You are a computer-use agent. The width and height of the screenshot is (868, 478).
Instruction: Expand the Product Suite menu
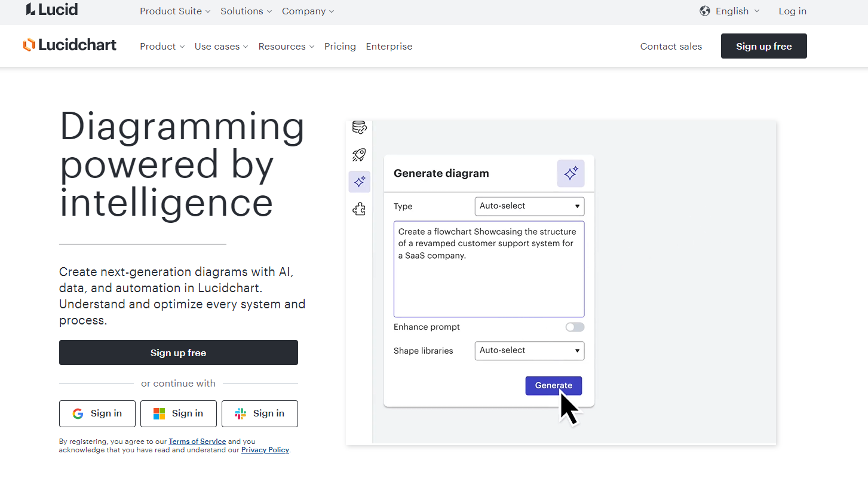pyautogui.click(x=175, y=11)
